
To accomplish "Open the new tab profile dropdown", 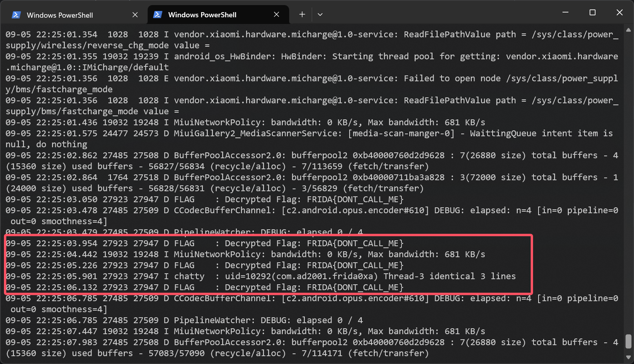I will click(x=320, y=15).
